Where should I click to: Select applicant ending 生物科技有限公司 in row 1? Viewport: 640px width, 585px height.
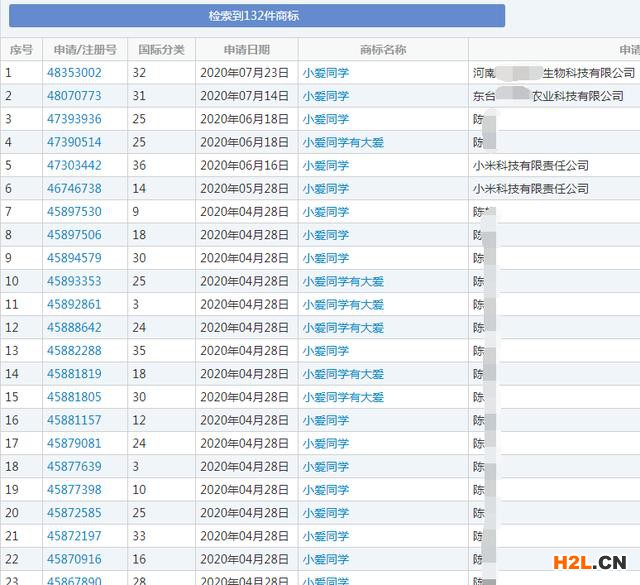[554, 73]
